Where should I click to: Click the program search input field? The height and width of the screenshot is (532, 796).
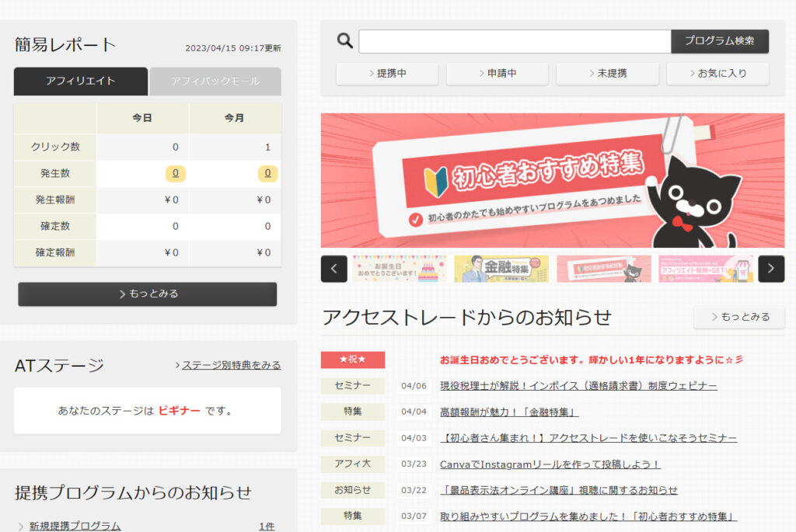(x=515, y=41)
